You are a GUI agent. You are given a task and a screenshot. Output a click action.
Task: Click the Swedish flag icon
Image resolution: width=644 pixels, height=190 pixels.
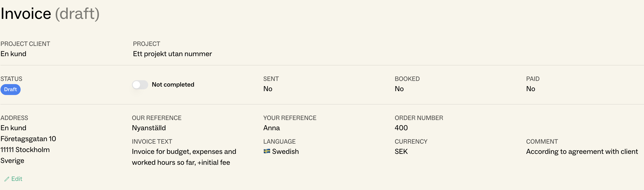[267, 151]
